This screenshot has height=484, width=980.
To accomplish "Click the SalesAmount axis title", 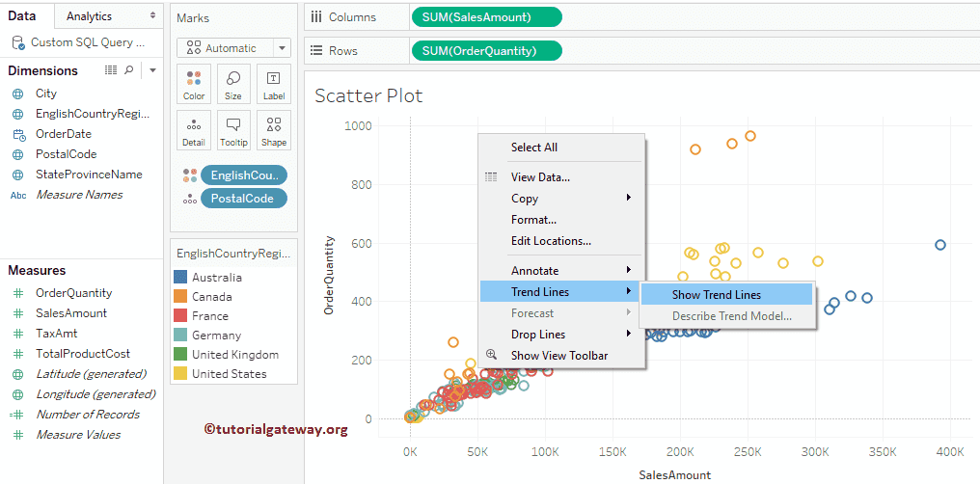I will (x=675, y=475).
